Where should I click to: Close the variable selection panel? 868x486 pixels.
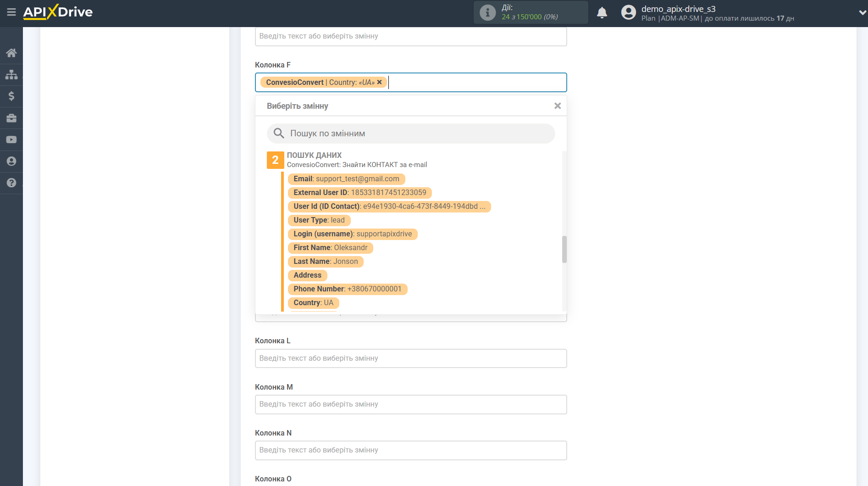pos(557,106)
